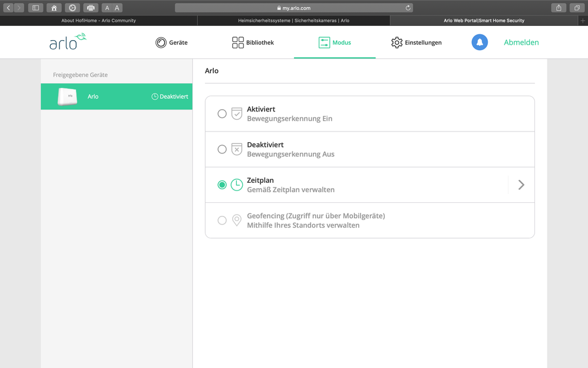Click the Einstellungen gear icon
This screenshot has width=588, height=368.
pos(397,42)
